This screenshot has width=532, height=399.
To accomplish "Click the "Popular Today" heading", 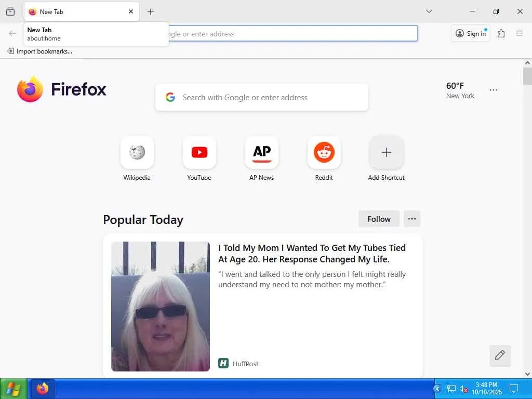I will tap(143, 220).
